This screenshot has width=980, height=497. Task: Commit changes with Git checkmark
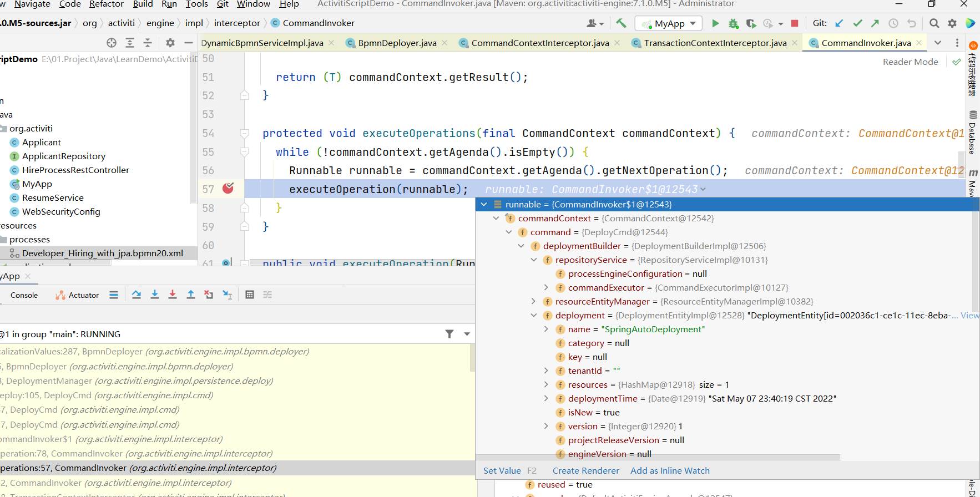(x=857, y=23)
